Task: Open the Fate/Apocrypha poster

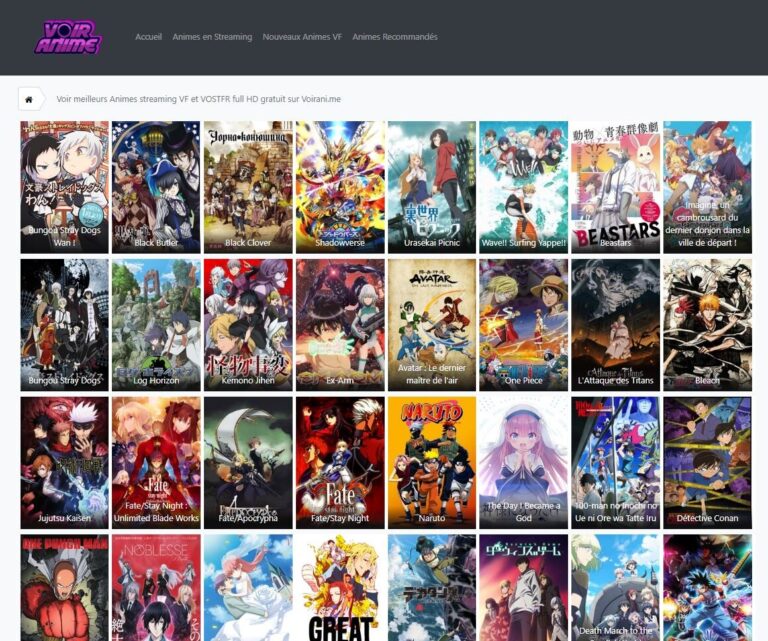Action: [x=248, y=463]
